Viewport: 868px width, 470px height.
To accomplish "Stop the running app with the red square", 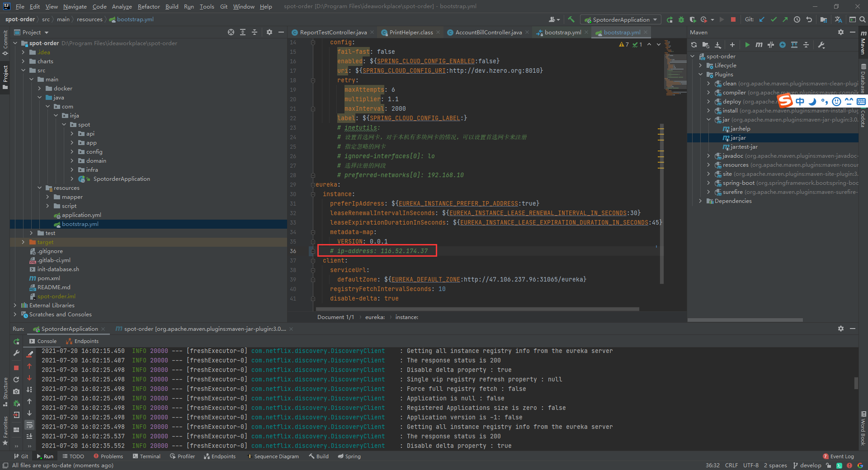I will pyautogui.click(x=733, y=19).
